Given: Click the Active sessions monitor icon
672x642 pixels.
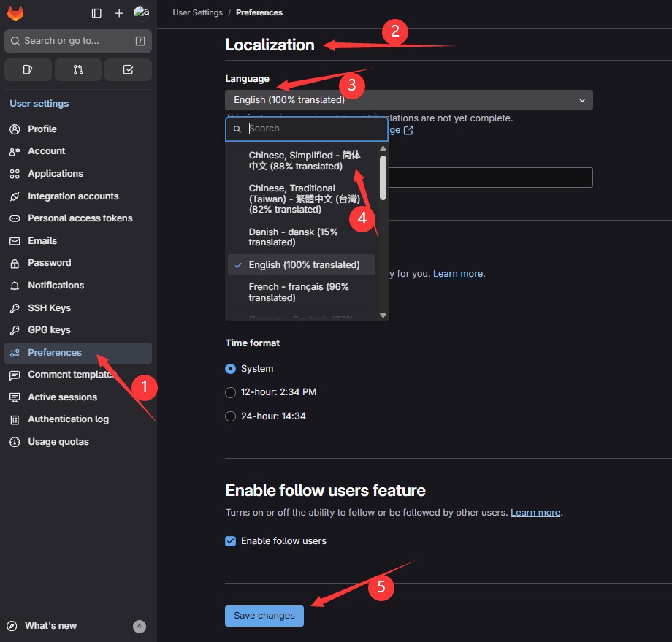Looking at the screenshot, I should pyautogui.click(x=15, y=397).
